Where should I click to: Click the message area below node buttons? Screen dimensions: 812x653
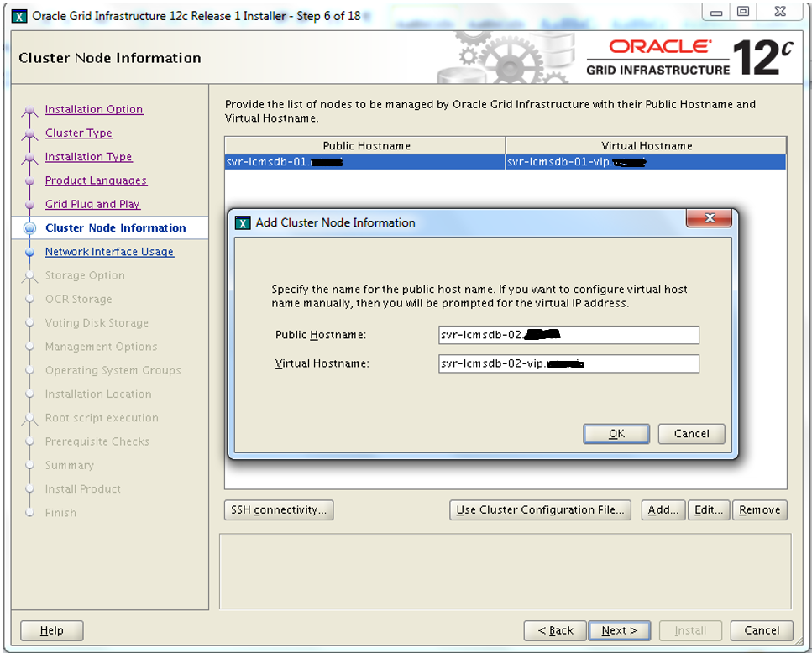point(505,572)
